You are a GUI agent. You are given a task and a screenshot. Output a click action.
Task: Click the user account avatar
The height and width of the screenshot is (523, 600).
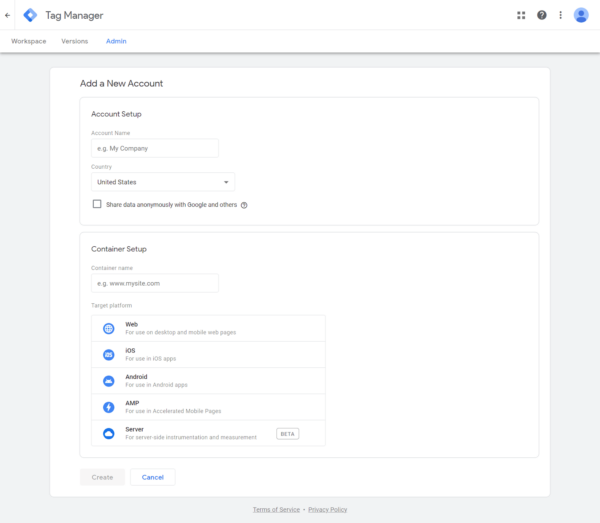click(581, 15)
